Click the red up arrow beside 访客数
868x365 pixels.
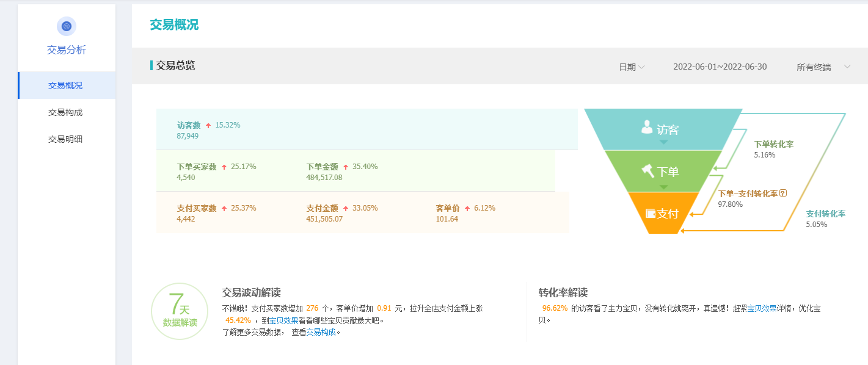pyautogui.click(x=208, y=125)
